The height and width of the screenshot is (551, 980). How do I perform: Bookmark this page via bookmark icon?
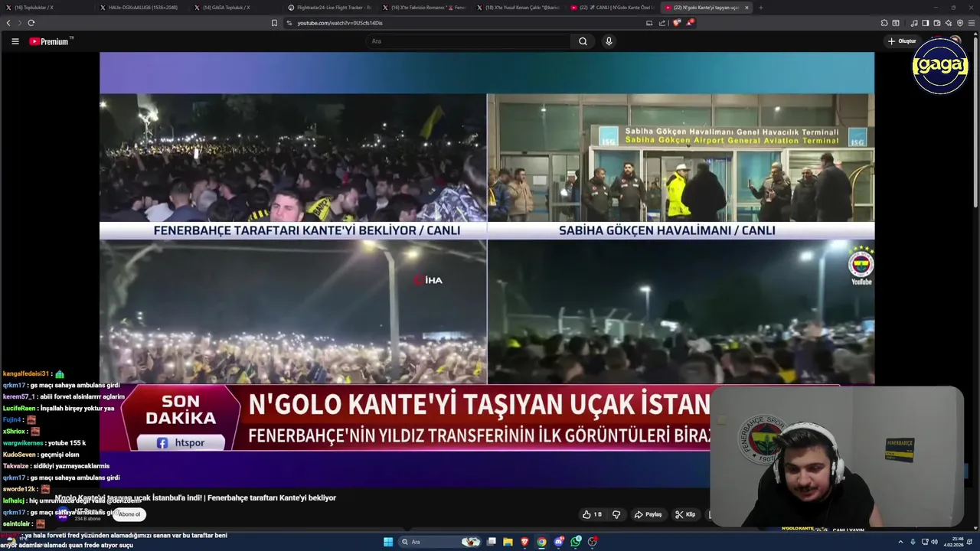274,23
